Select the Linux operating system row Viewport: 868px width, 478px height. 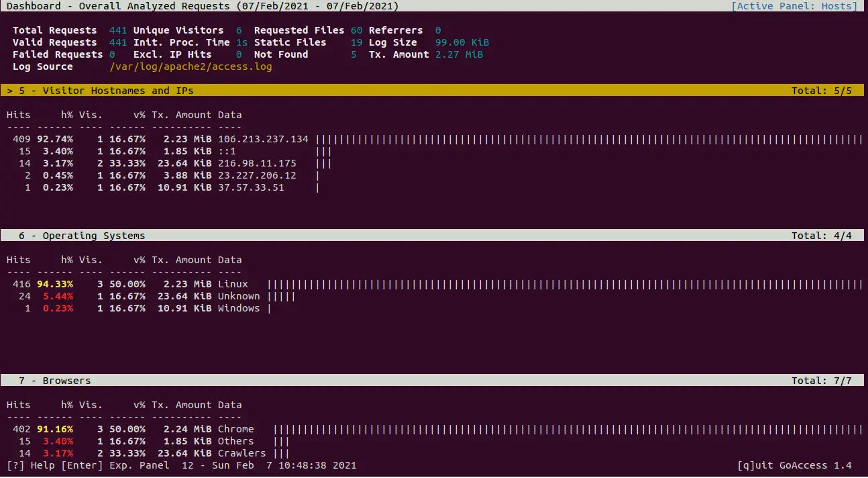click(233, 284)
